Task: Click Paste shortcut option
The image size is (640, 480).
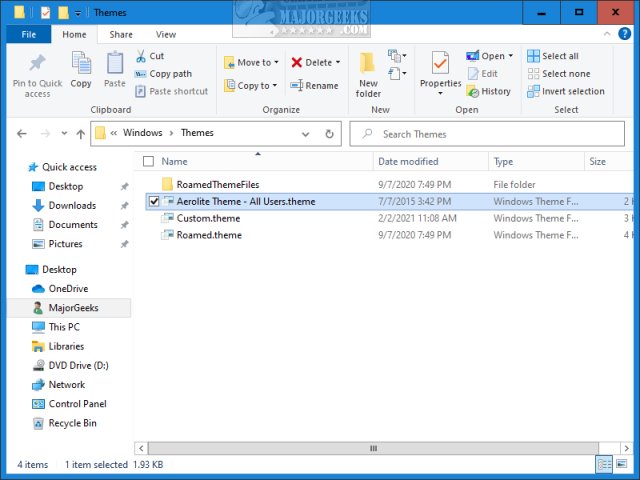Action: [172, 91]
